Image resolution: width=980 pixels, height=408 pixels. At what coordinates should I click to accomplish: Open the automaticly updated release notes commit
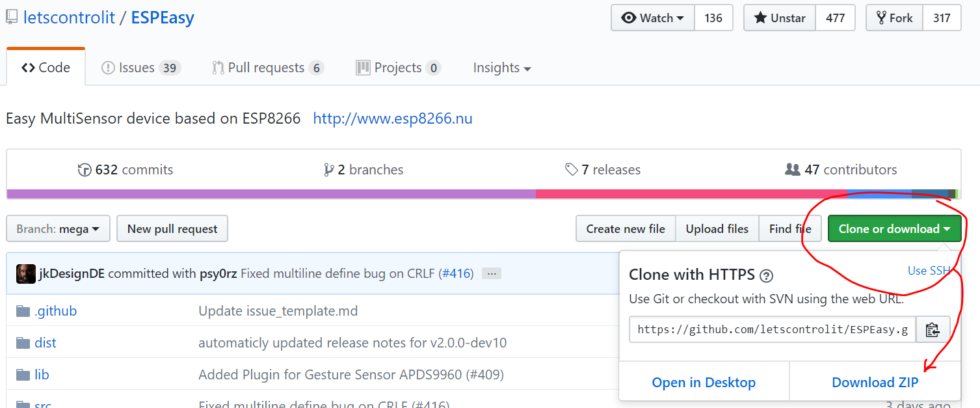(x=352, y=343)
